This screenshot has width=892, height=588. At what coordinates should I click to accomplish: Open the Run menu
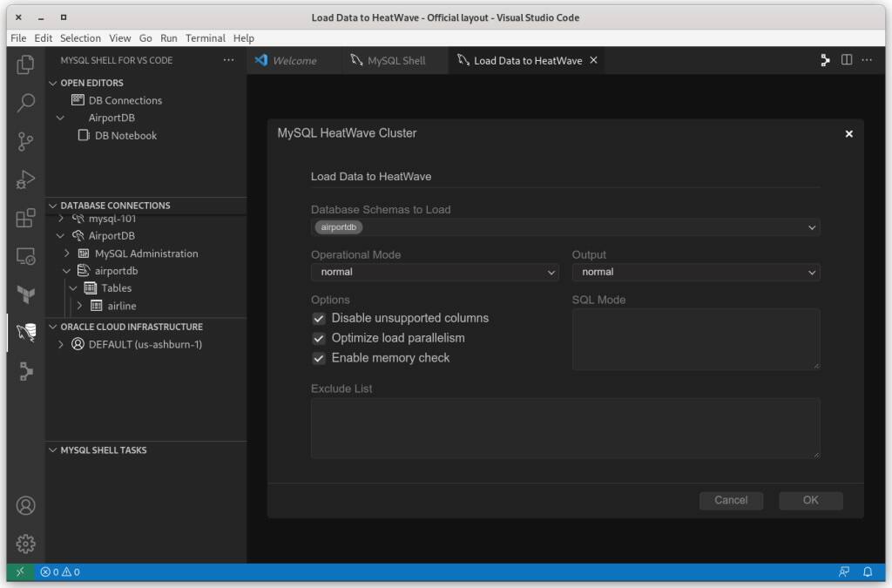pyautogui.click(x=168, y=38)
